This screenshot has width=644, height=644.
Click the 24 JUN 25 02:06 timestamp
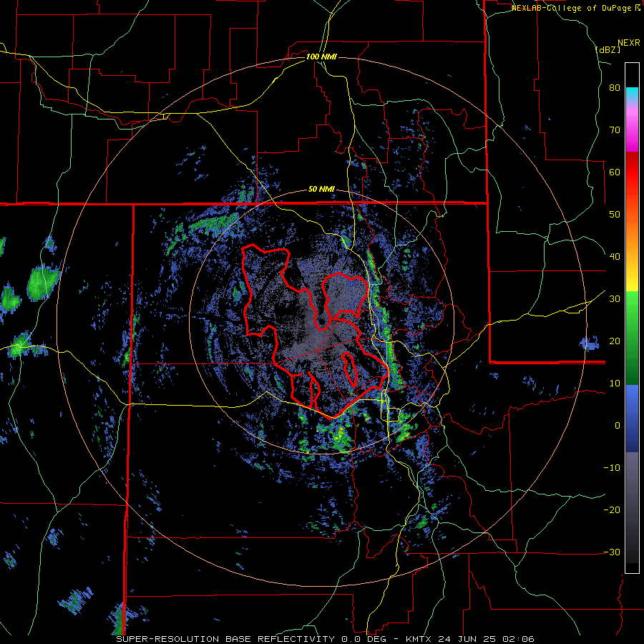click(x=487, y=639)
